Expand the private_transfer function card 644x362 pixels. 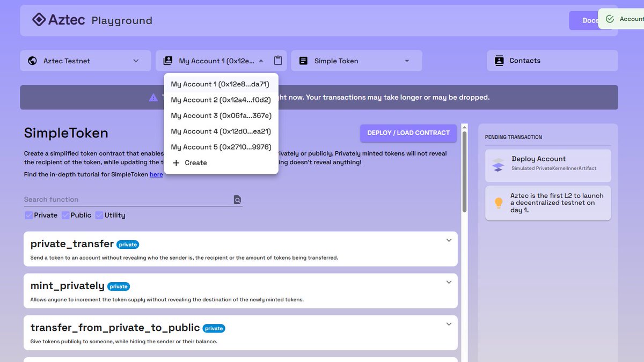pos(449,240)
